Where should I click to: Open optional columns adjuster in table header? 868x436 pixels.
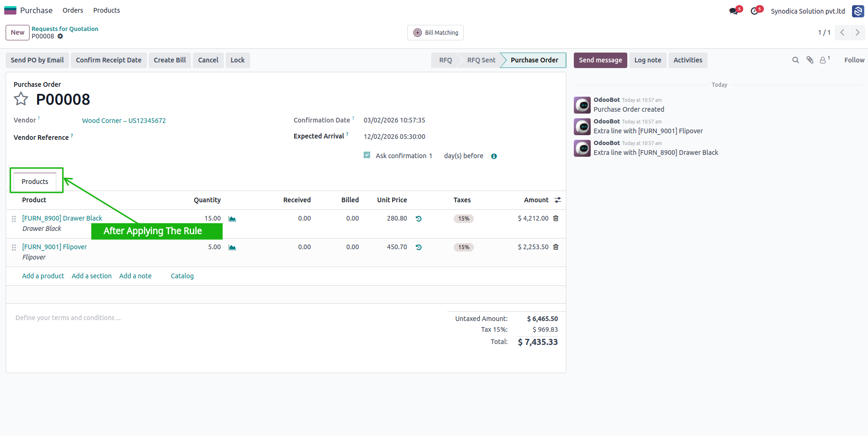coord(558,200)
